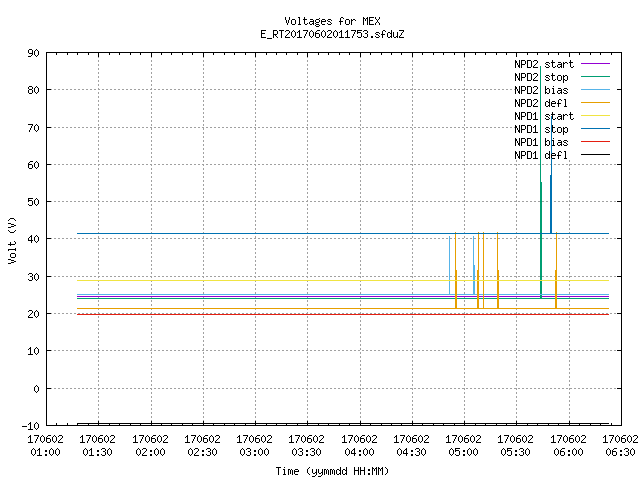The image size is (640, 480).
Task: Click the chart title 'Voltages for MEX'
Action: tap(332, 21)
